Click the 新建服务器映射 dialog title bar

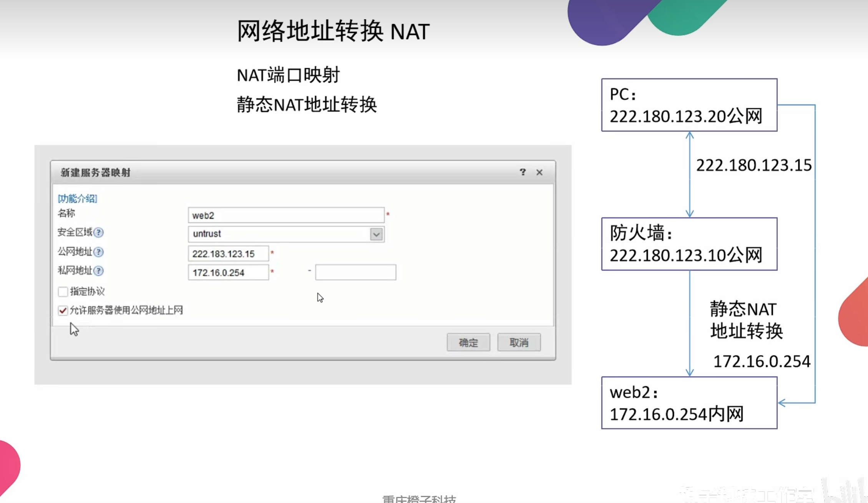coord(269,173)
